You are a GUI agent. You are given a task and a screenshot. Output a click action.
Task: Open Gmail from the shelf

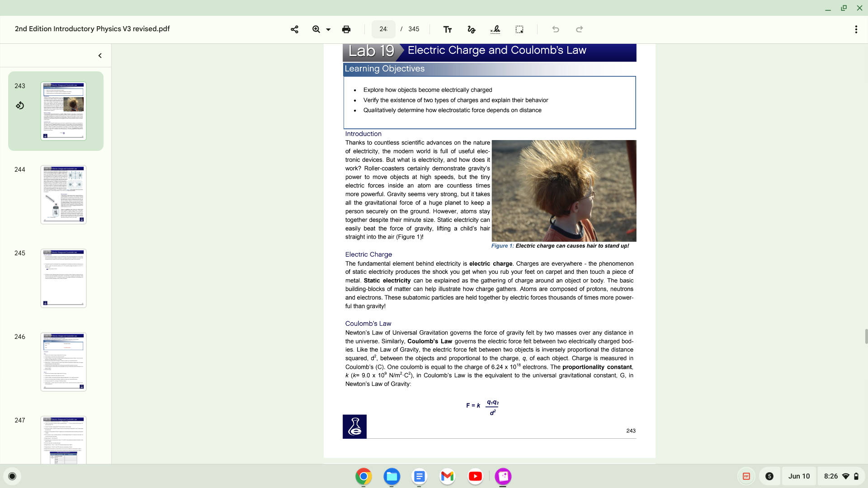(x=447, y=476)
